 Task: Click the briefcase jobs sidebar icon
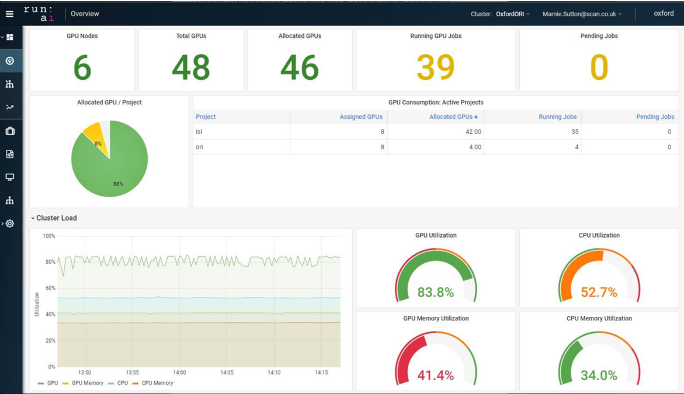[10, 131]
